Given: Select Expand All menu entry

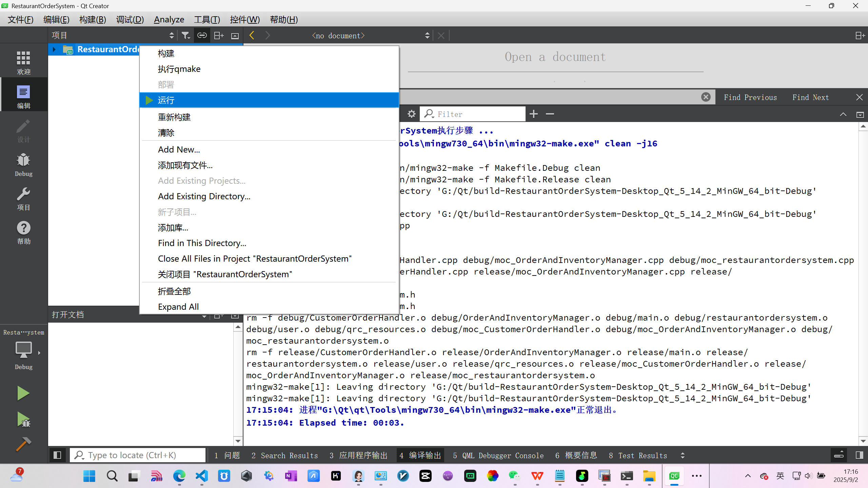Looking at the screenshot, I should pyautogui.click(x=269, y=307).
